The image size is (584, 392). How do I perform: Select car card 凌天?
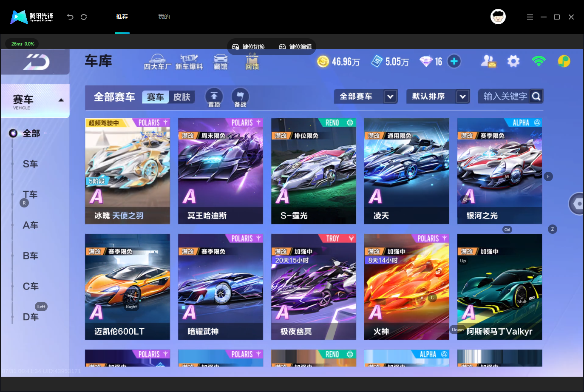407,171
